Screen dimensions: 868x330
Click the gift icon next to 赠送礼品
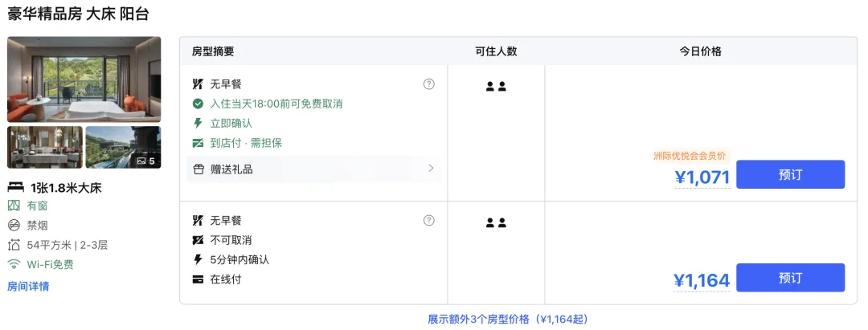click(x=199, y=169)
